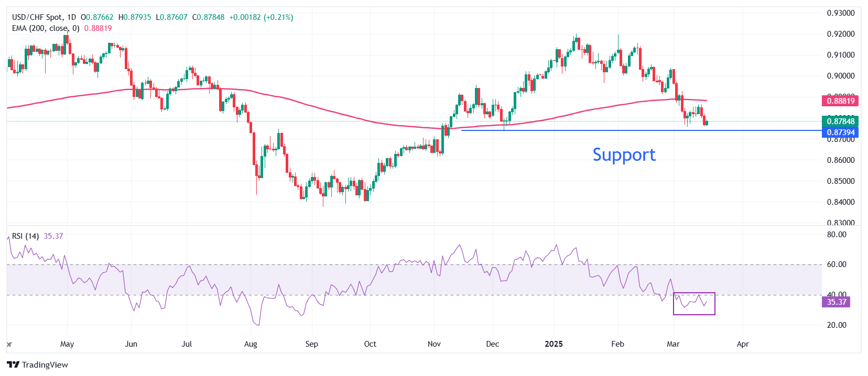Click the TradingView logo icon
868x376 pixels.
tap(13, 365)
